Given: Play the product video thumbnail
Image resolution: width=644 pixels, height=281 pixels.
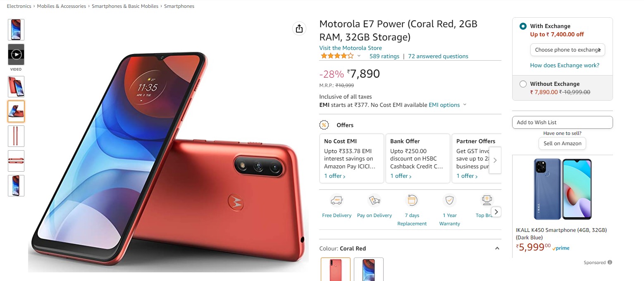Looking at the screenshot, I should pyautogui.click(x=16, y=54).
